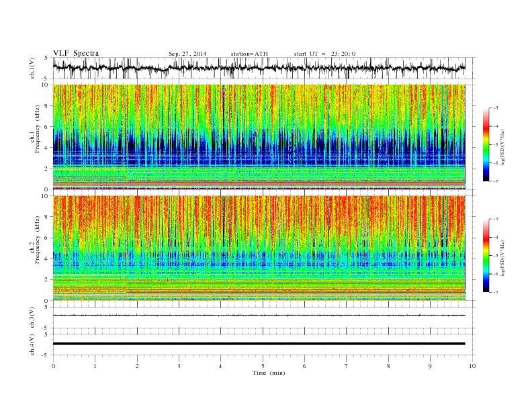The height and width of the screenshot is (411, 532).
Task: Click inside the ch.1 spectrogram panel
Action: [259, 137]
